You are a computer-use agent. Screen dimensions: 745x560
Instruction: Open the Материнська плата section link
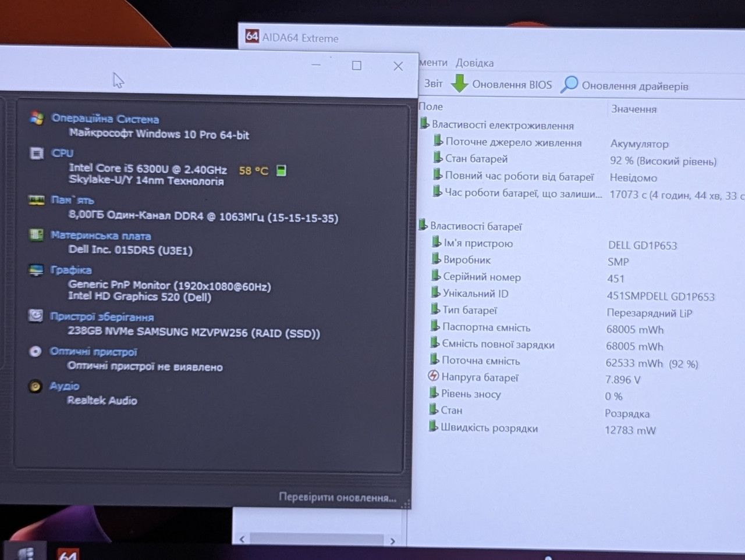(x=101, y=236)
